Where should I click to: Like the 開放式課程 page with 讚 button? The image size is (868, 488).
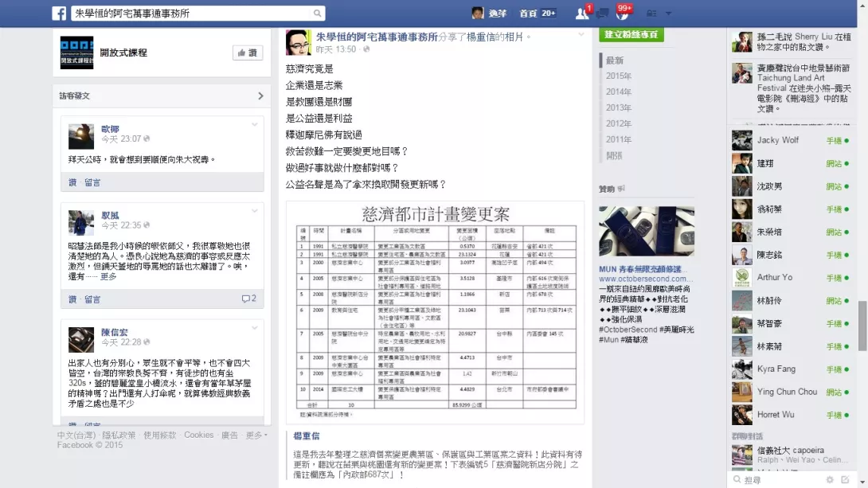(248, 53)
